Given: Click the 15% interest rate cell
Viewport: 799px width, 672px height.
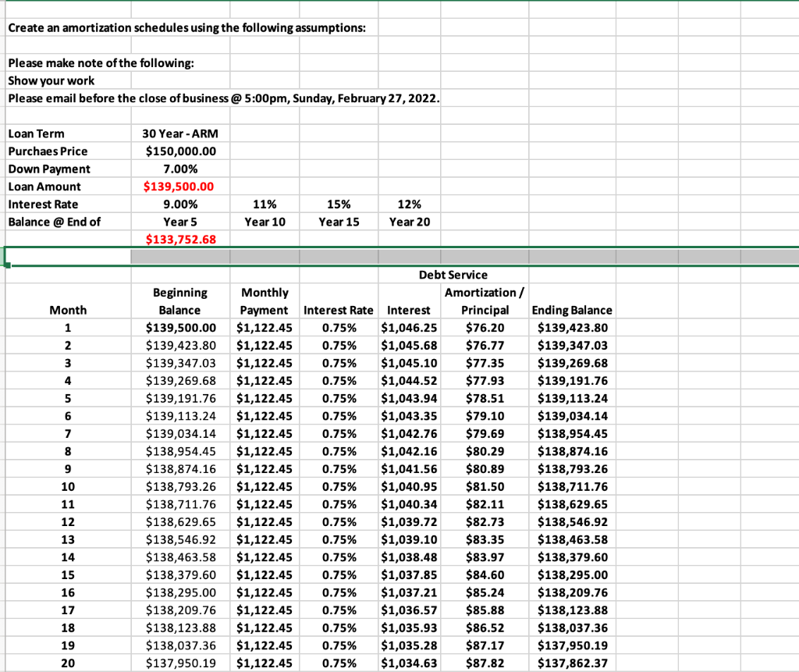Looking at the screenshot, I should (337, 204).
